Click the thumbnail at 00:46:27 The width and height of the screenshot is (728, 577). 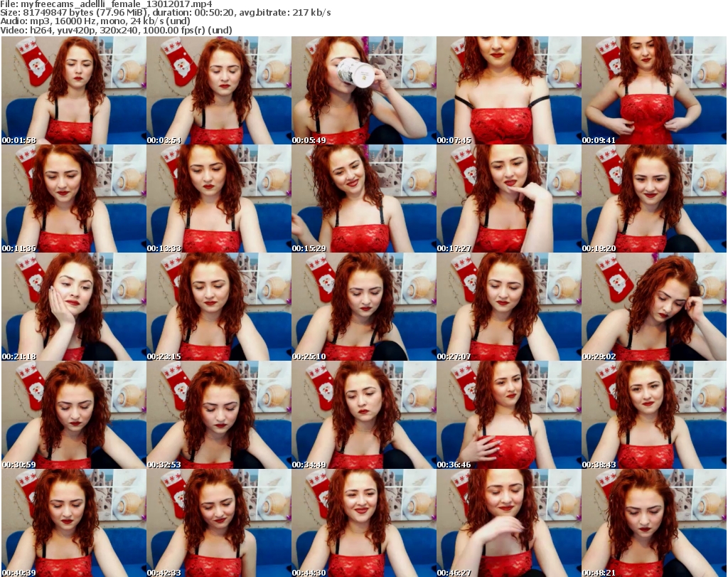[509, 523]
